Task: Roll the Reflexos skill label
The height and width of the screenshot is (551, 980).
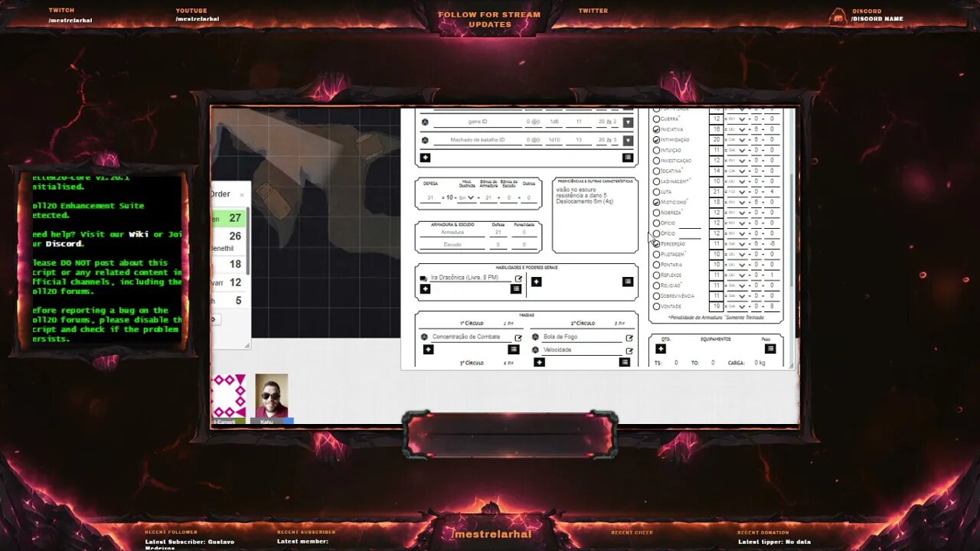Action: point(671,275)
